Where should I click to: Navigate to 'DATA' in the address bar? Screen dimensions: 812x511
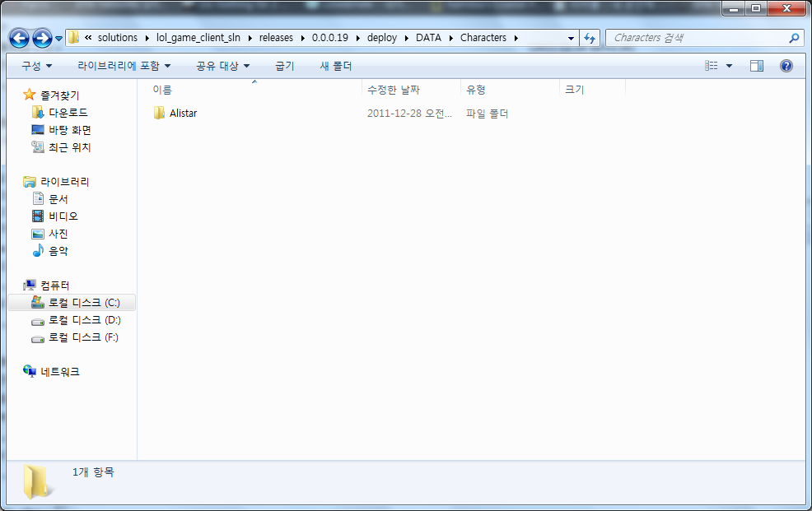[x=428, y=37]
